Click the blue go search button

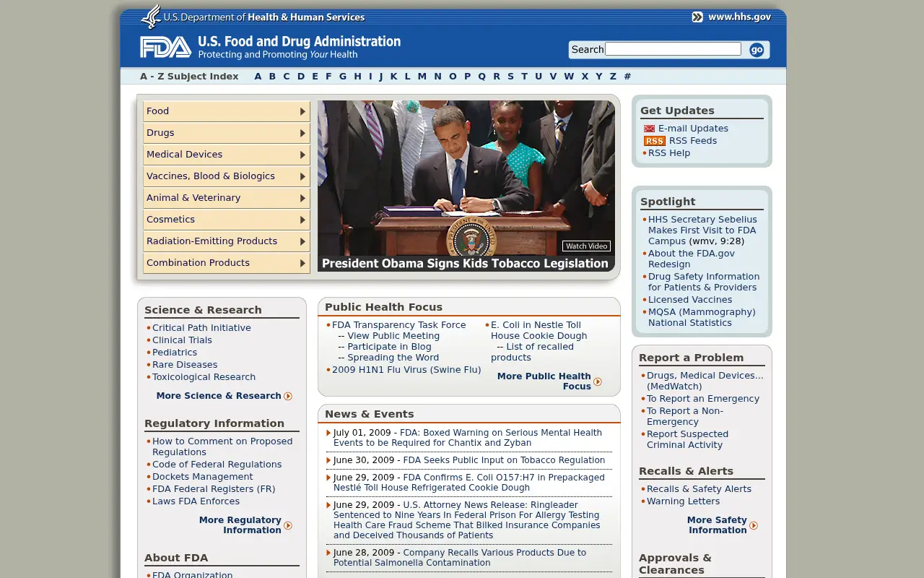coord(757,49)
